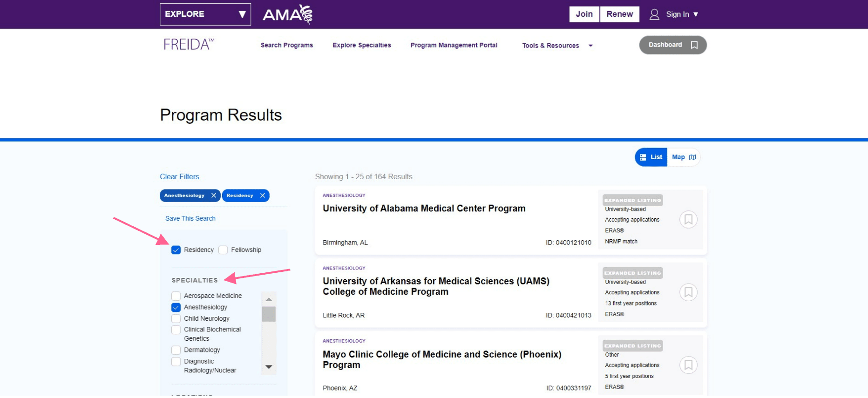Bookmark University of Arkansas UAMS program
This screenshot has width=868, height=398.
(x=688, y=292)
